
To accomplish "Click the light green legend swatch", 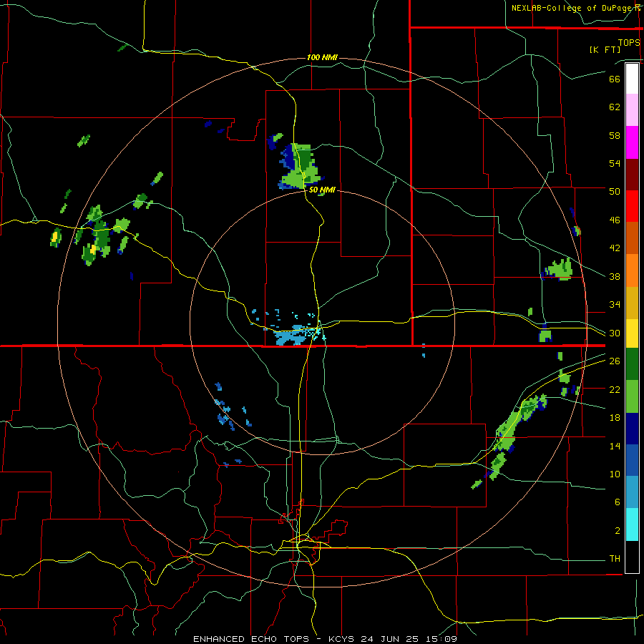I will (632, 396).
